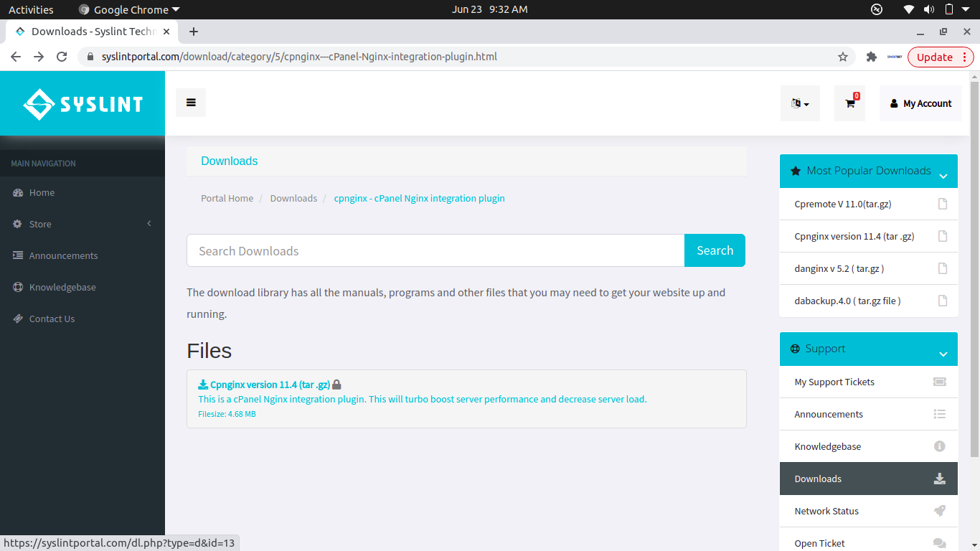Click file icon beside danginx v 5.2

pyautogui.click(x=943, y=268)
